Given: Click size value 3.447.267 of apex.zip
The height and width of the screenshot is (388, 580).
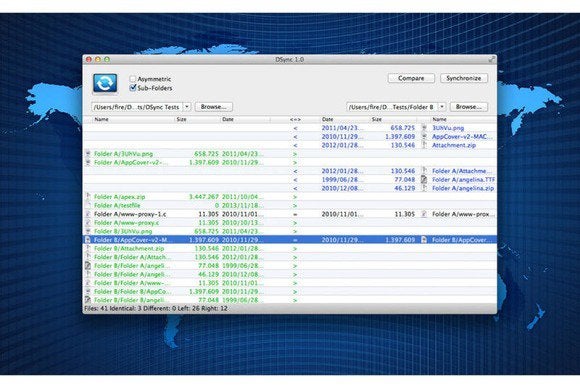Looking at the screenshot, I should pos(204,197).
